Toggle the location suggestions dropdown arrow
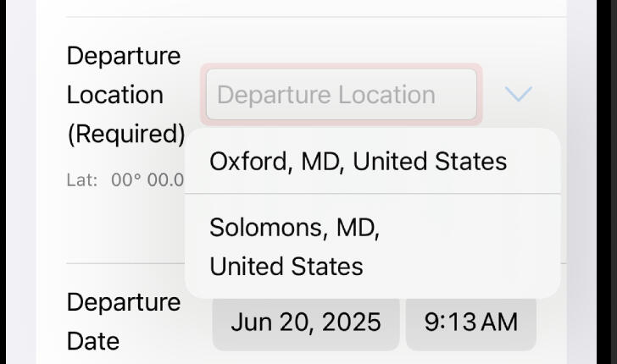This screenshot has width=617, height=364. click(x=518, y=94)
